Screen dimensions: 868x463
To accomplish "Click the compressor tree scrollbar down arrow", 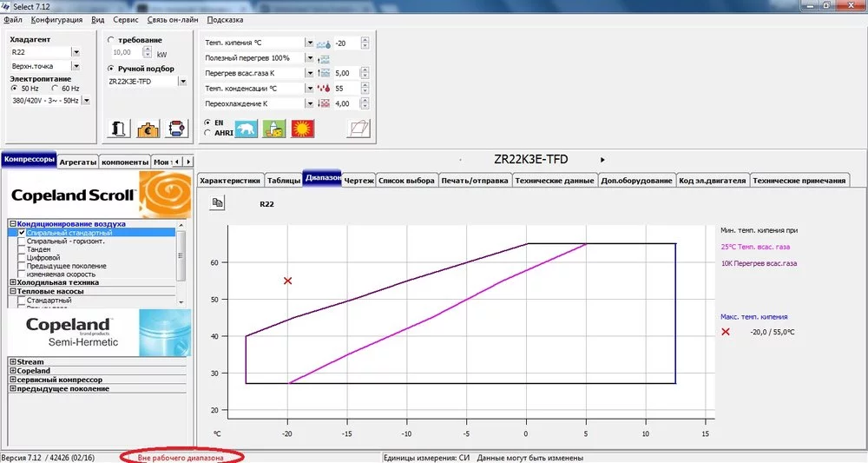I will click(x=181, y=301).
